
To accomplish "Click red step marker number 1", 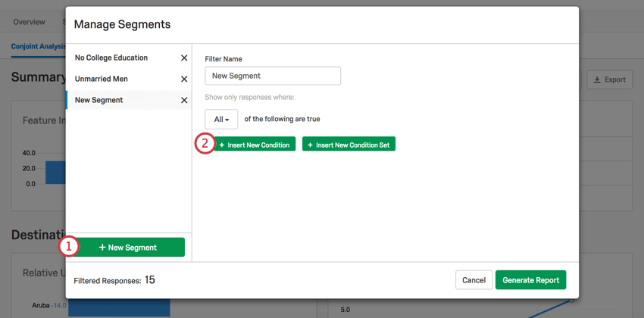I will coord(68,247).
